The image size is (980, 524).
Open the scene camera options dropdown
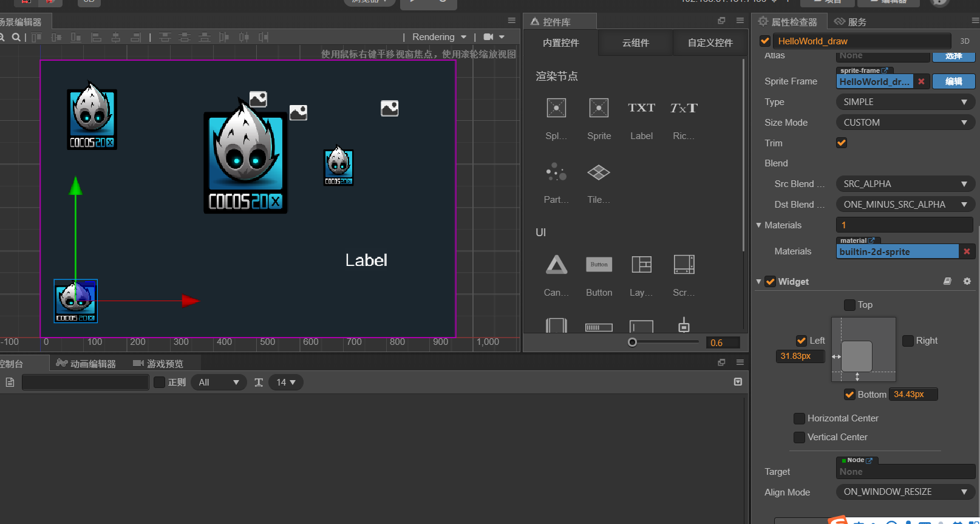494,37
